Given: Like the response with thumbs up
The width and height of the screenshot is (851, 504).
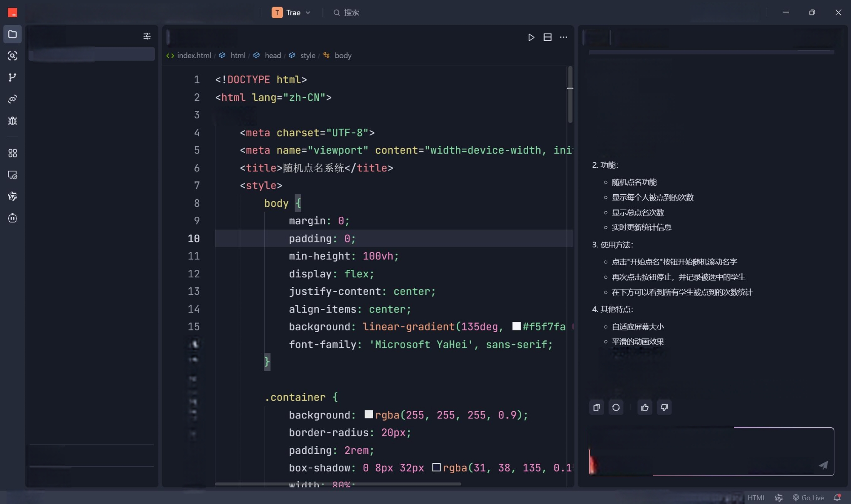Looking at the screenshot, I should click(645, 407).
